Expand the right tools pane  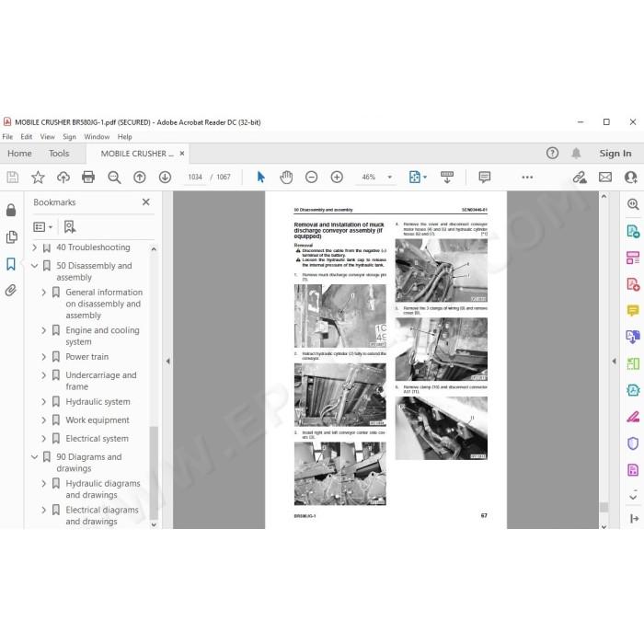click(x=634, y=519)
